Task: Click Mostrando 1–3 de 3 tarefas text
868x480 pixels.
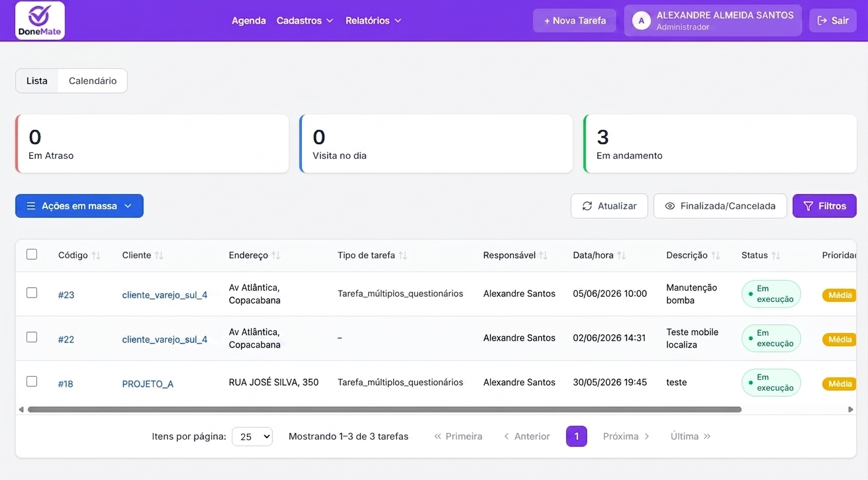Action: coord(349,436)
